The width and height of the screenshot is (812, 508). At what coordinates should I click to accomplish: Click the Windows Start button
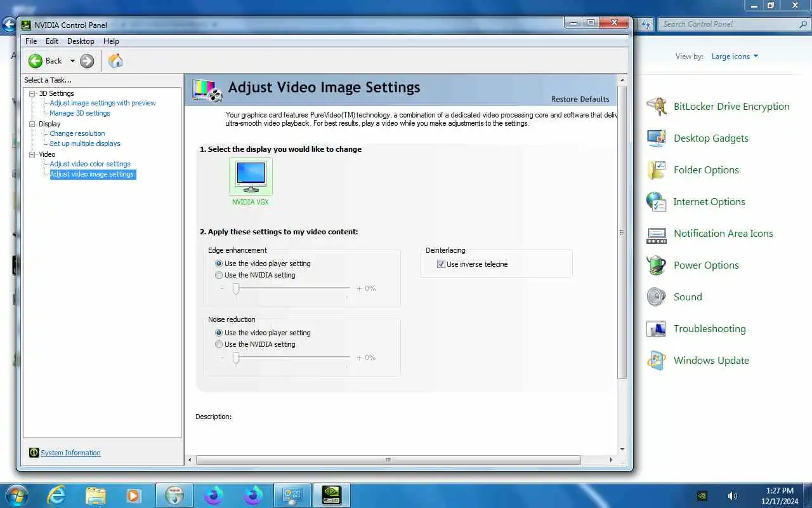[x=16, y=495]
